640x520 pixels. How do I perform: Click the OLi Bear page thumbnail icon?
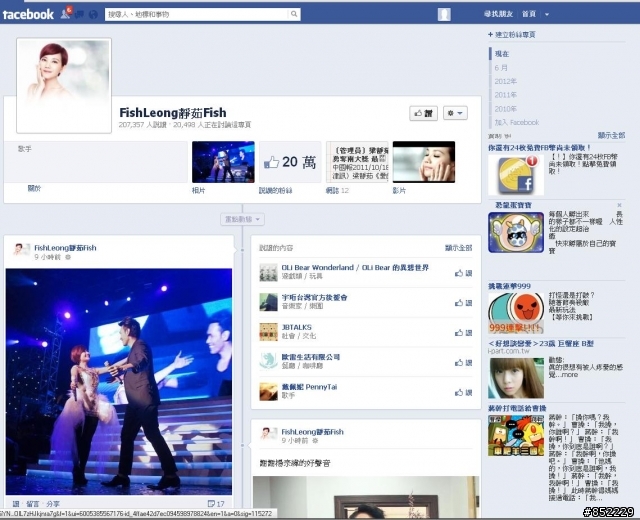click(x=268, y=272)
